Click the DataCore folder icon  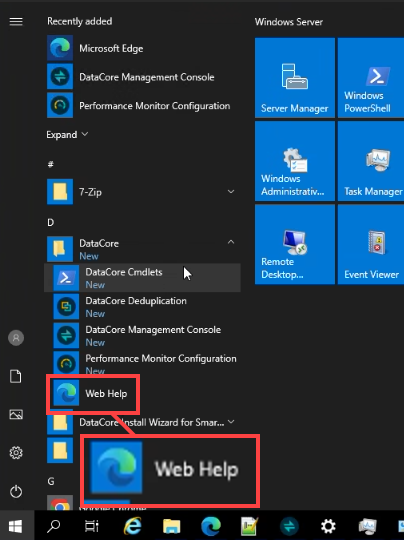click(60, 249)
